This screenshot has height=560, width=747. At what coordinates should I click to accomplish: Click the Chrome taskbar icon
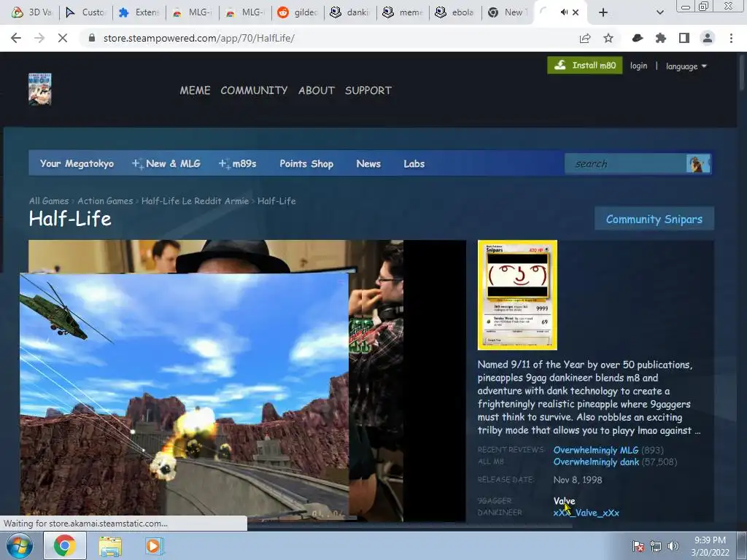click(65, 545)
